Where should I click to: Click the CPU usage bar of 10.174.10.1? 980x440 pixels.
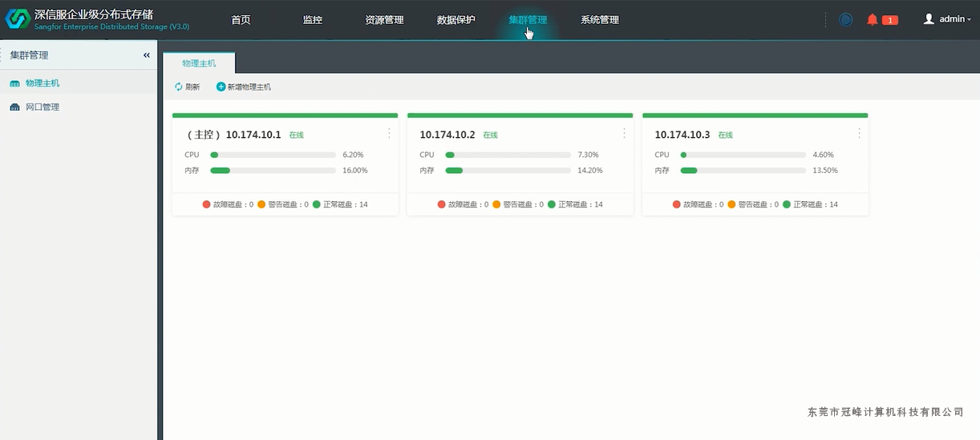click(273, 155)
